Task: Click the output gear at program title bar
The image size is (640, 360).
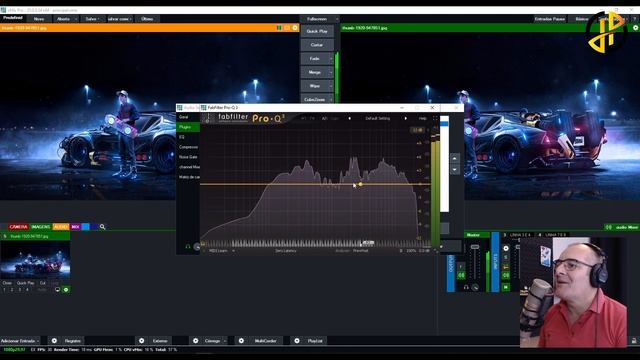Action: pyautogui.click(x=636, y=28)
